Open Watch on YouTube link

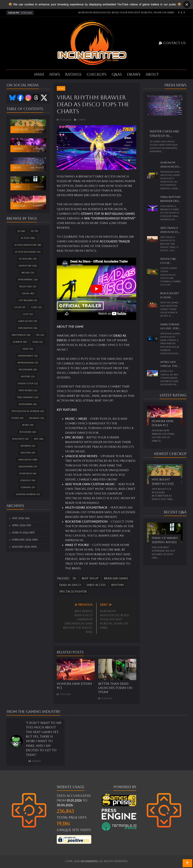pyautogui.click(x=112, y=314)
